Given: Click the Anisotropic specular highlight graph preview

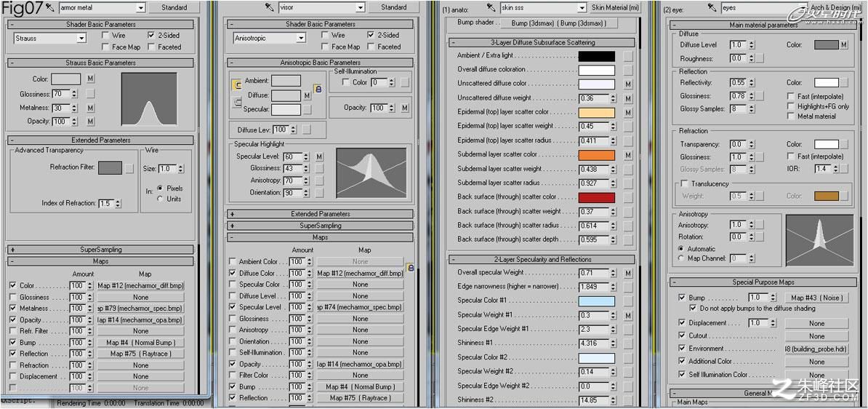Looking at the screenshot, I should click(372, 174).
